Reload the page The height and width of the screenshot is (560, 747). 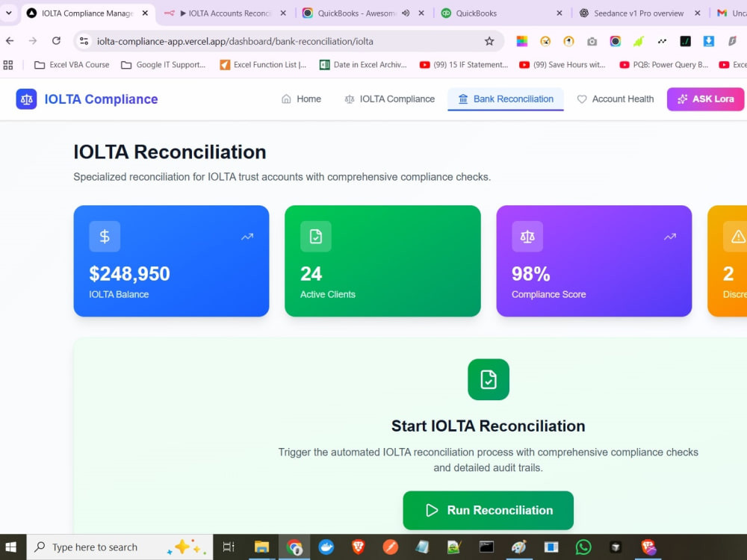(x=56, y=41)
